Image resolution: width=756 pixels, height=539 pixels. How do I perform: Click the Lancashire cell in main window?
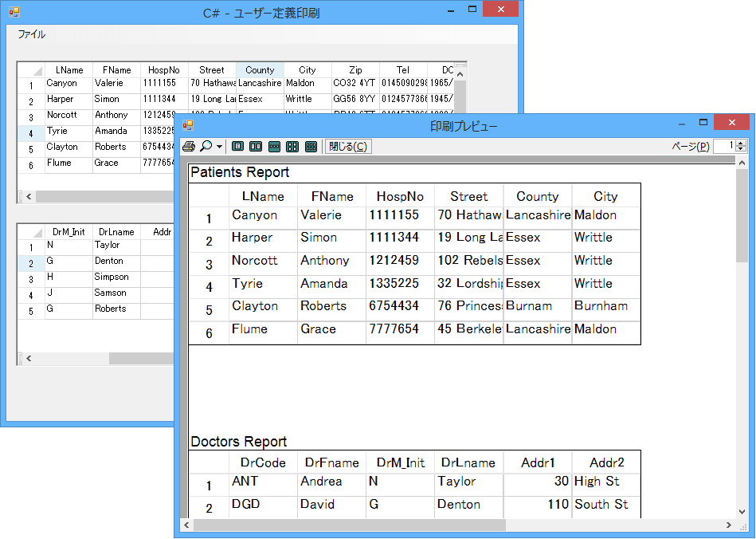pyautogui.click(x=260, y=85)
